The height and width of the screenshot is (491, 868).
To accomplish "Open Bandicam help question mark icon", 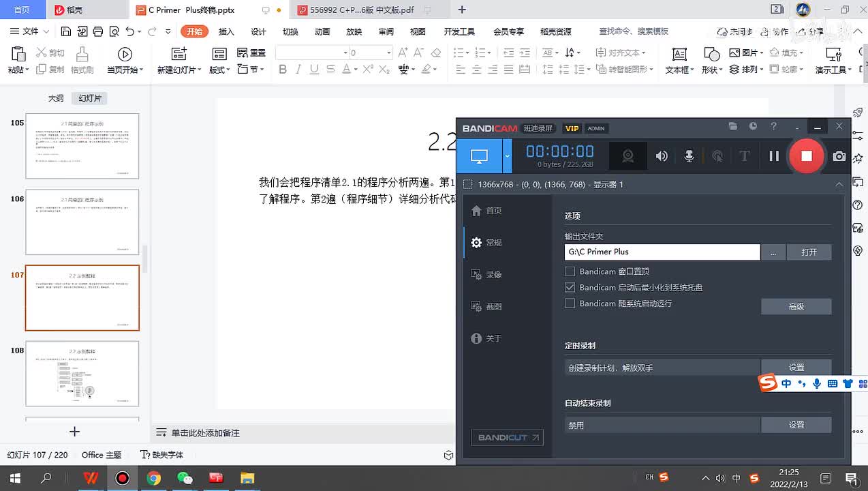I will click(773, 126).
